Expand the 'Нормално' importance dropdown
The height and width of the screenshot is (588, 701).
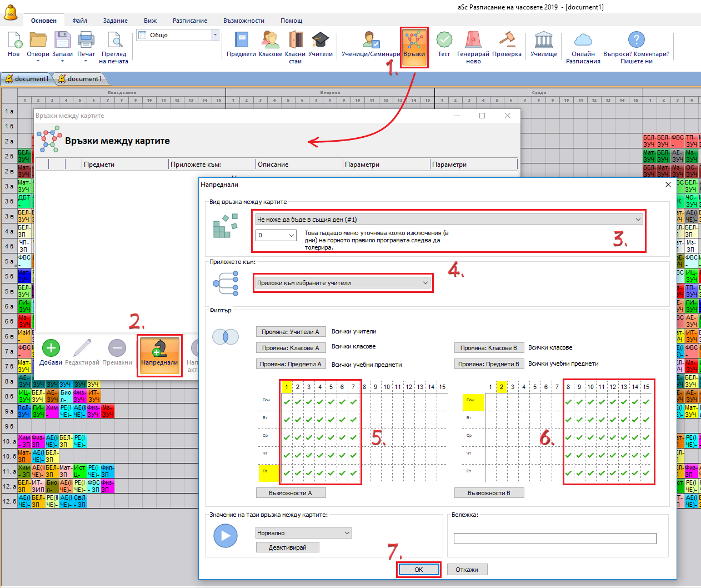pyautogui.click(x=303, y=533)
